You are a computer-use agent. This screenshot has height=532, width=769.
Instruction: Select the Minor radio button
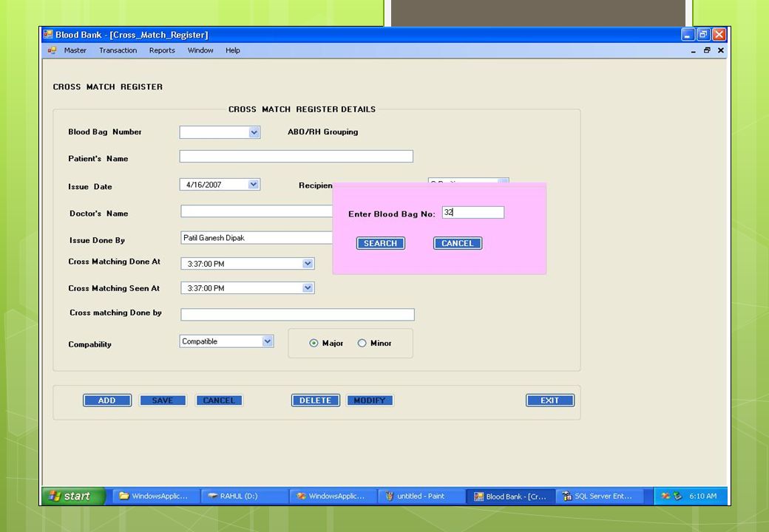[362, 344]
